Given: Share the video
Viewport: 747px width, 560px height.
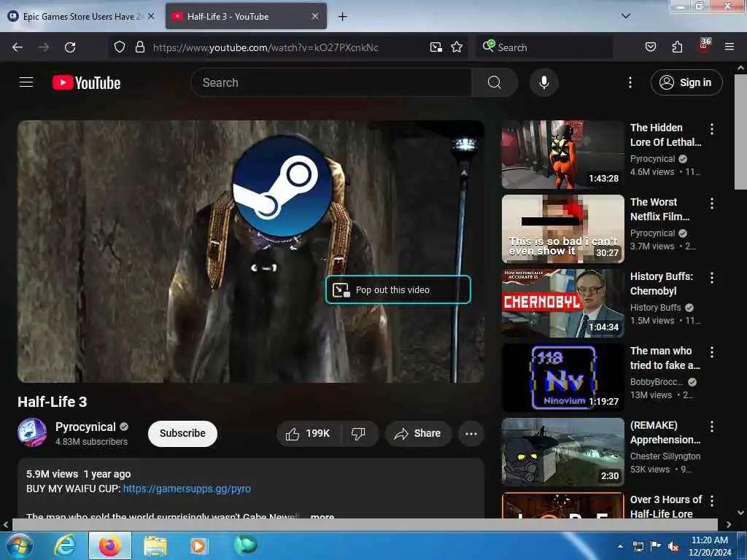Looking at the screenshot, I should point(418,433).
